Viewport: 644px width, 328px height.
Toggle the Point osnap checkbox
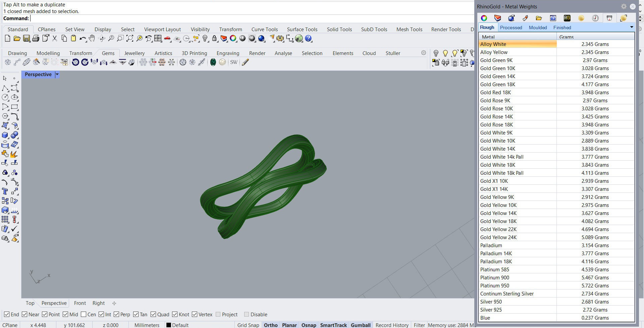[x=45, y=314]
